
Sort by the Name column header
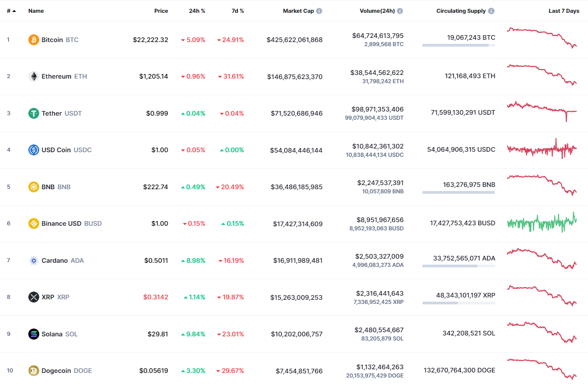[x=36, y=11]
